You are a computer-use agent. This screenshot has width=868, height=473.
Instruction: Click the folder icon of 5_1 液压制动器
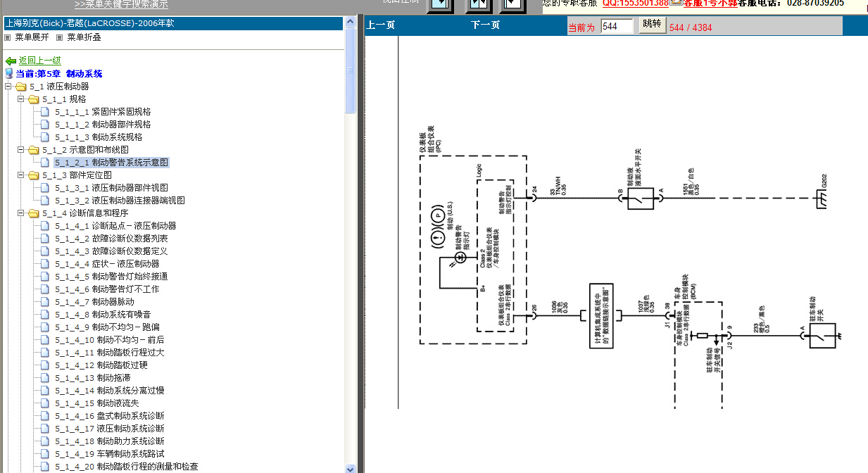tap(20, 87)
